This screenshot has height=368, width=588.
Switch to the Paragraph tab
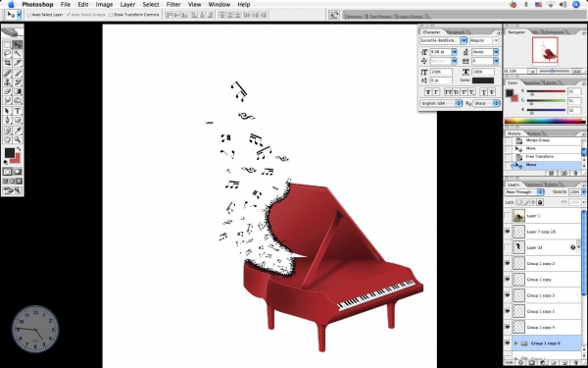[456, 32]
